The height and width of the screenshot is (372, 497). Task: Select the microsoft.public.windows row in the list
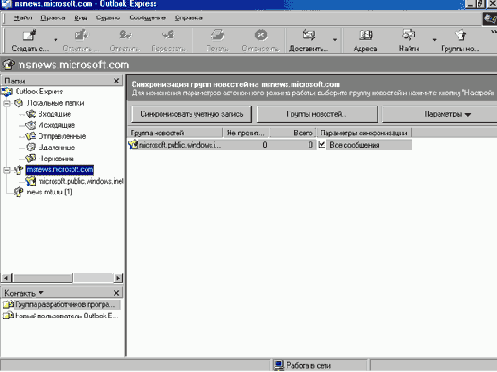pos(270,145)
